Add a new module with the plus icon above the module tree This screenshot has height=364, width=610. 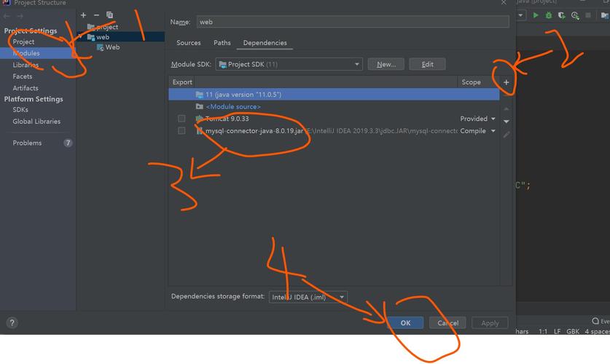(83, 15)
